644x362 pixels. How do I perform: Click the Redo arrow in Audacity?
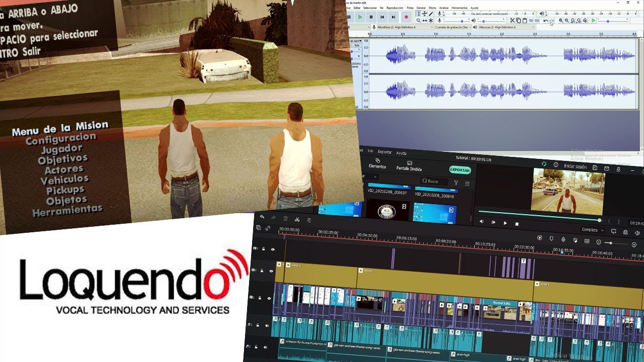coord(552,21)
